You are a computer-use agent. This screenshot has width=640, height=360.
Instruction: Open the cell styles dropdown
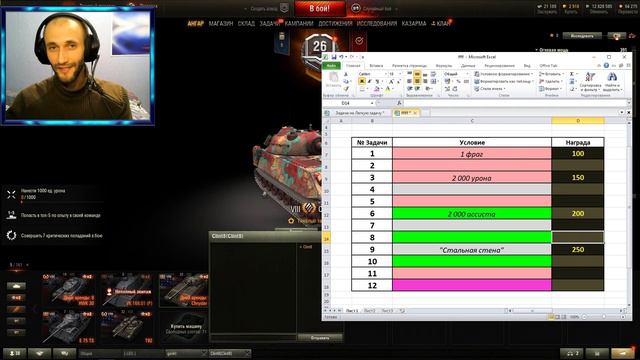pos(491,89)
